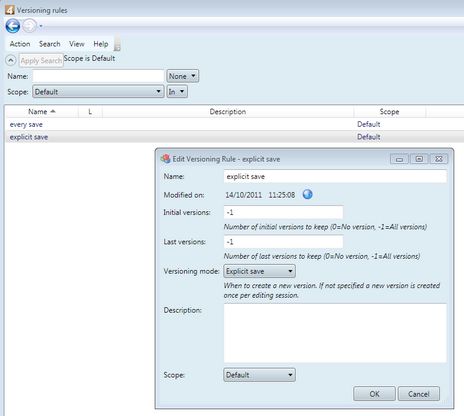Click OK in the Edit Versioning Rule dialog
464x416 pixels.
click(374, 394)
